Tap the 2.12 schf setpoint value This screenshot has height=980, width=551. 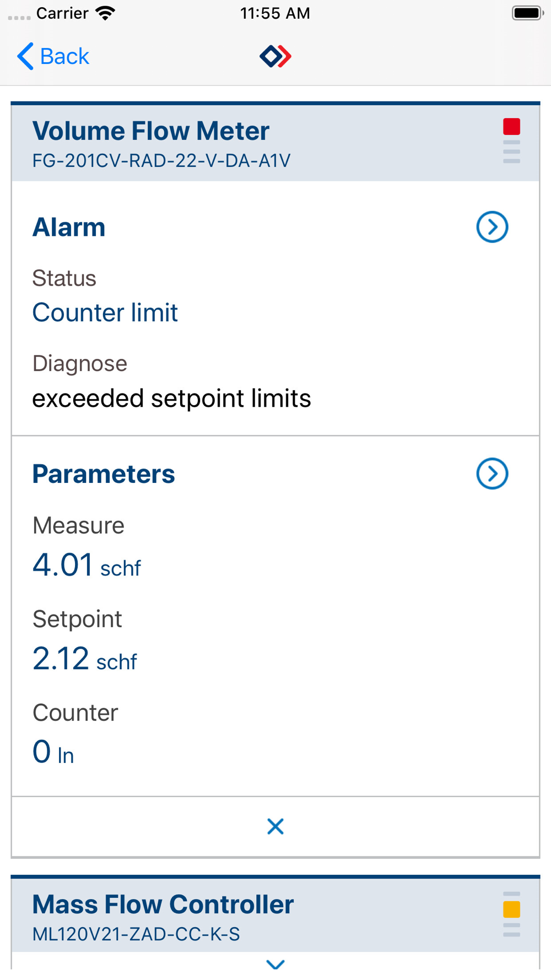(x=85, y=659)
